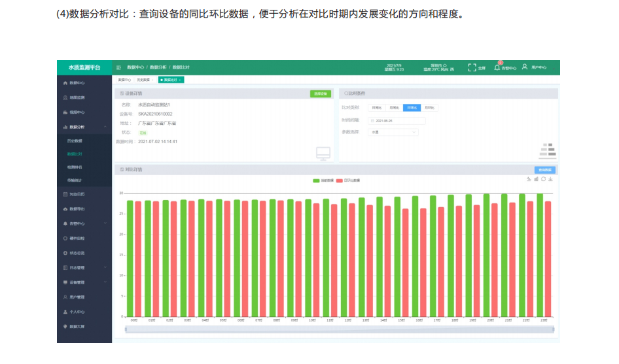Click the 日志管理 icon in the sidebar
The width and height of the screenshot is (619, 364).
(x=65, y=268)
